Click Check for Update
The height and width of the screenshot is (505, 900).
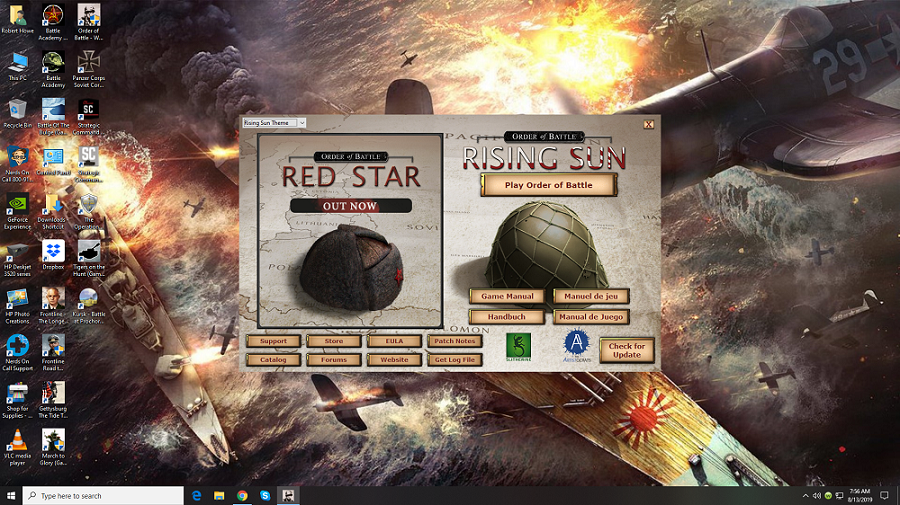point(627,351)
